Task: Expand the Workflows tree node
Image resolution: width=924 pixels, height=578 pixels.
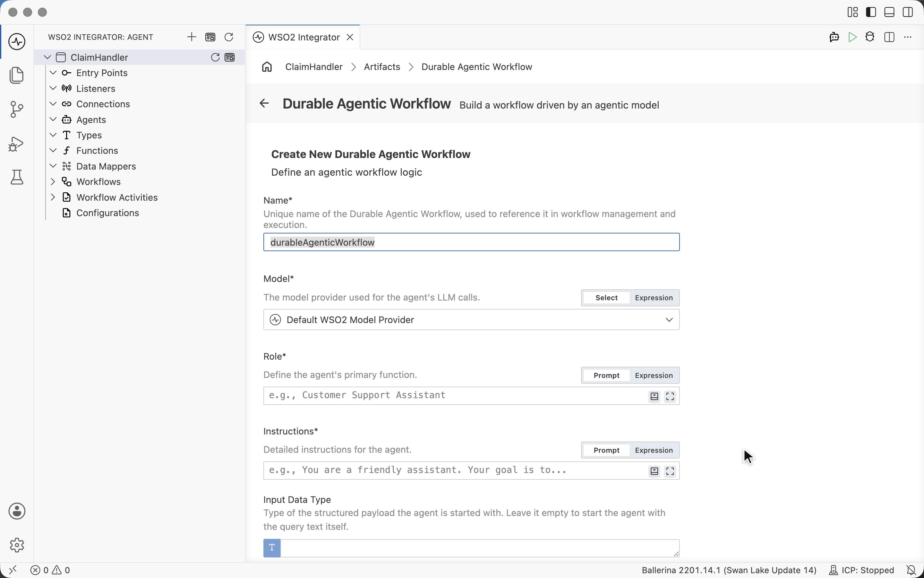Action: coord(53,181)
